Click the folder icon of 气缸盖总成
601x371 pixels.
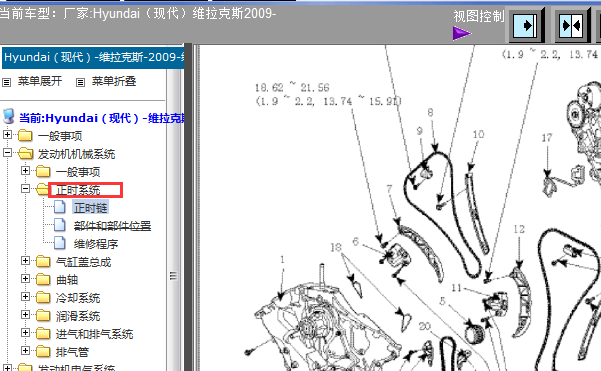(x=43, y=261)
